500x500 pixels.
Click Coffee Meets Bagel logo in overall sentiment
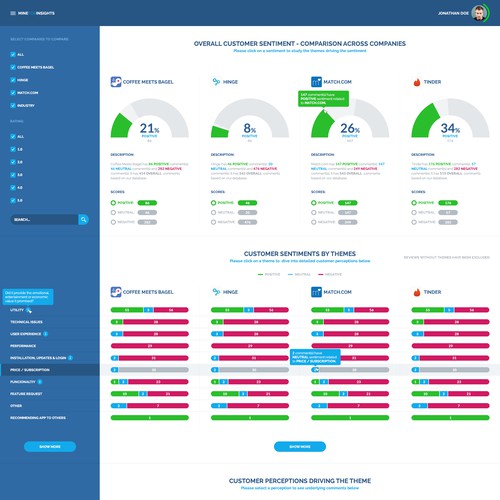click(x=116, y=82)
